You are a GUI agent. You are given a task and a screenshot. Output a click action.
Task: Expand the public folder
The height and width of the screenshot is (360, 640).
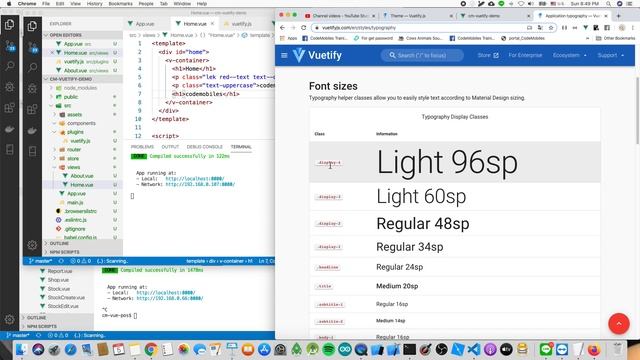pos(70,97)
